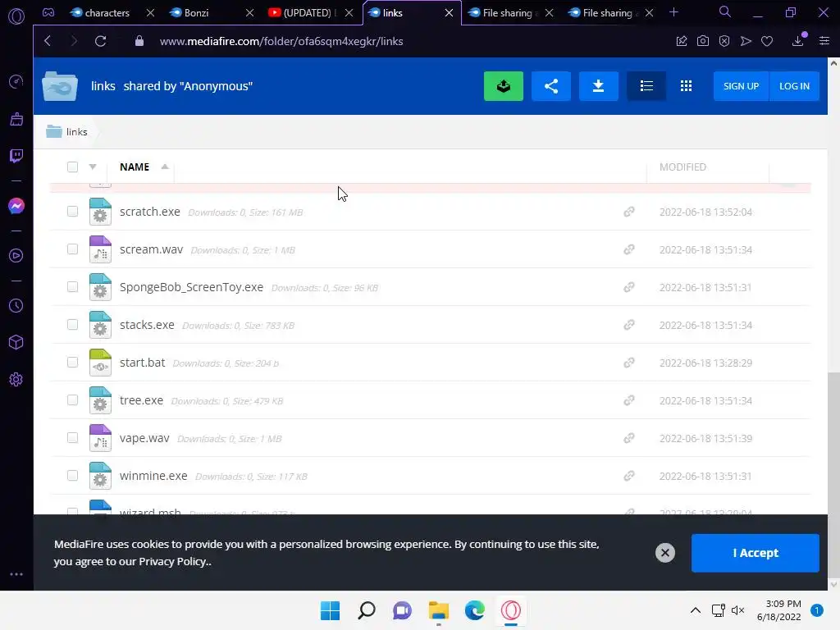The image size is (840, 630).
Task: Go back to previous page
Action: 48,41
